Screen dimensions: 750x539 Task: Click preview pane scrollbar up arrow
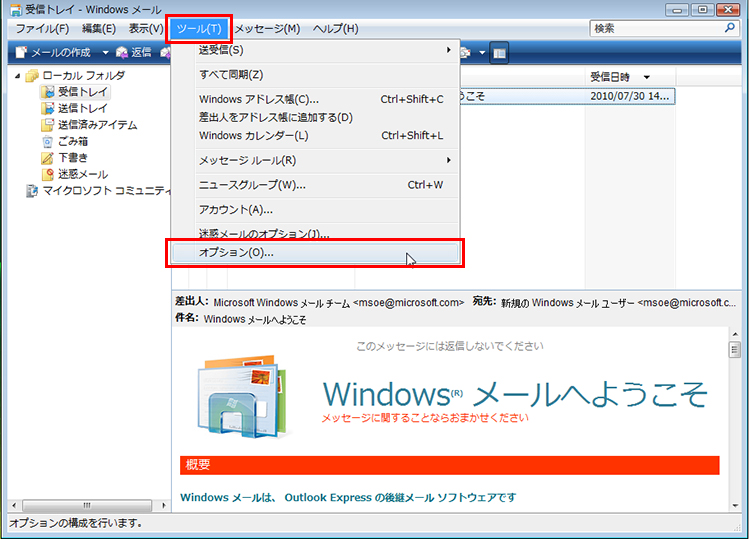pos(735,334)
